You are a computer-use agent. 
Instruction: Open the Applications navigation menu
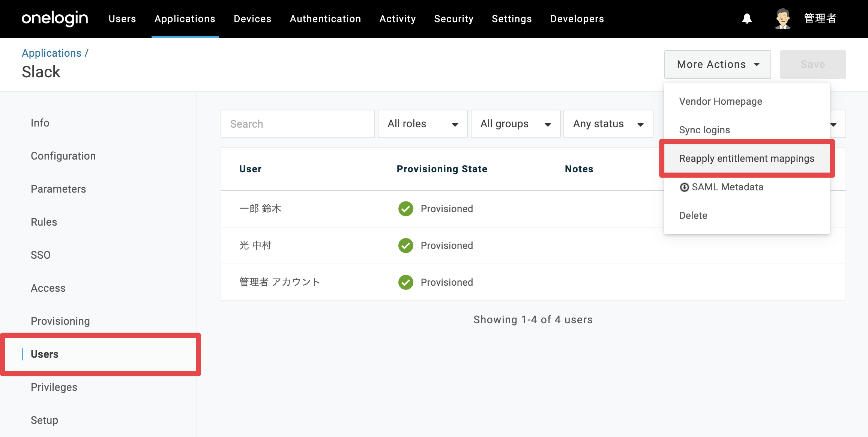(x=185, y=19)
